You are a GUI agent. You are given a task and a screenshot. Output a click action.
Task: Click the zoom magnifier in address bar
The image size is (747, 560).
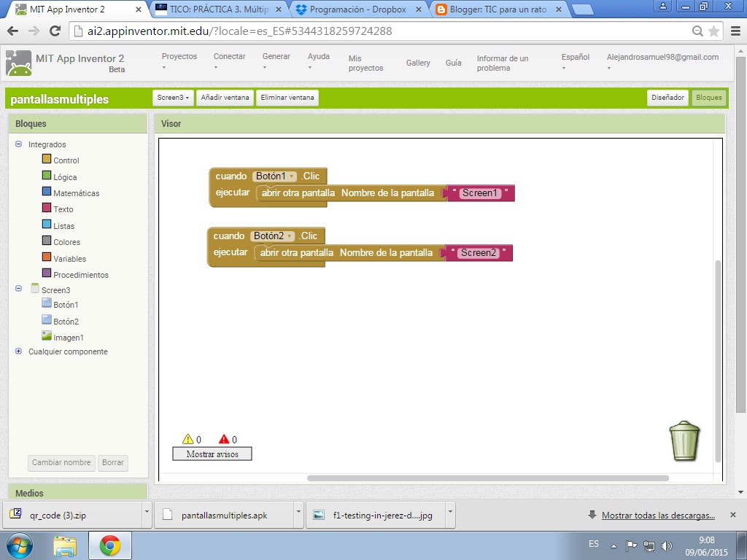697,31
